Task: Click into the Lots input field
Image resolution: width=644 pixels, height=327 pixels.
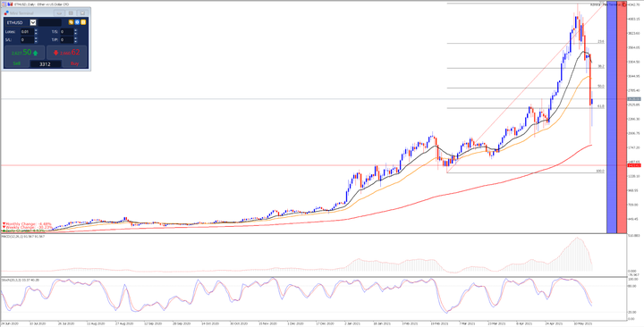Action: pyautogui.click(x=27, y=31)
